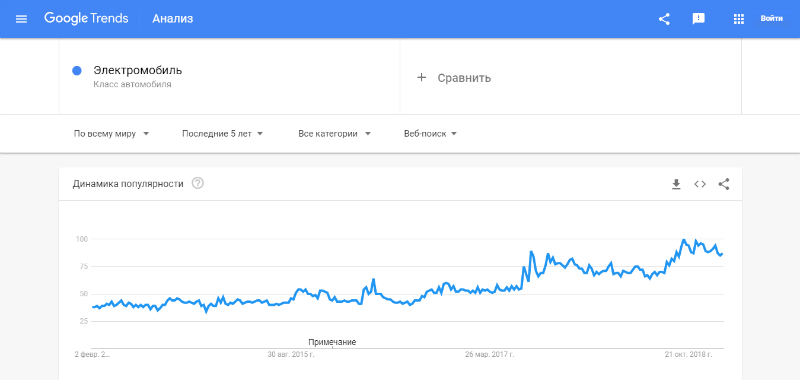800x380 pixels.
Task: Open the Веб-поиск search type dropdown
Action: (x=430, y=134)
